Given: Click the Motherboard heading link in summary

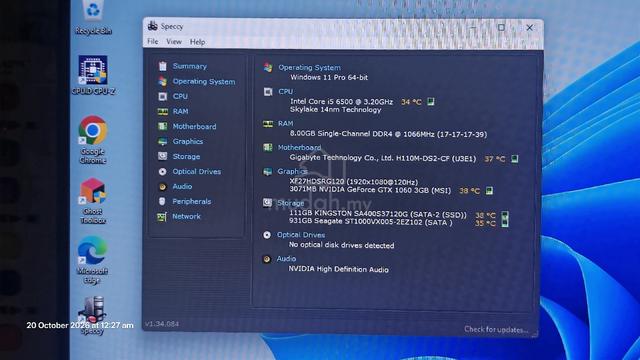Looking at the screenshot, I should pyautogui.click(x=299, y=147).
